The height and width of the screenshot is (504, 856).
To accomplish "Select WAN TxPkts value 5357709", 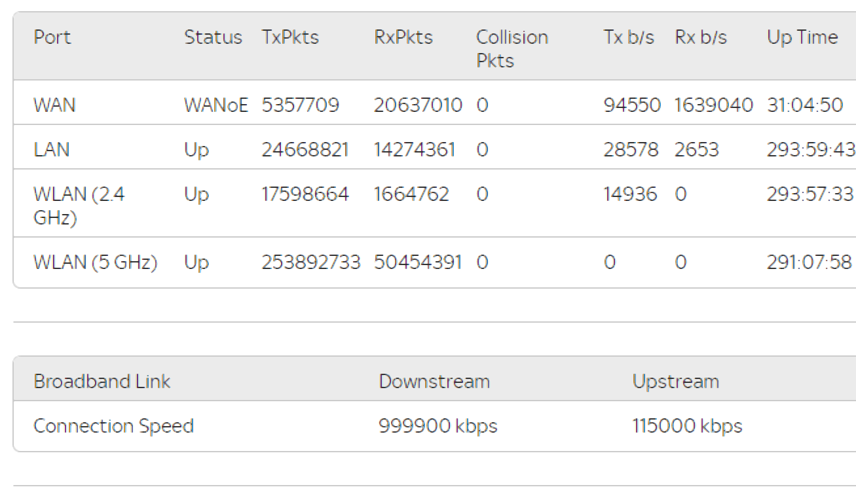I will point(301,105).
